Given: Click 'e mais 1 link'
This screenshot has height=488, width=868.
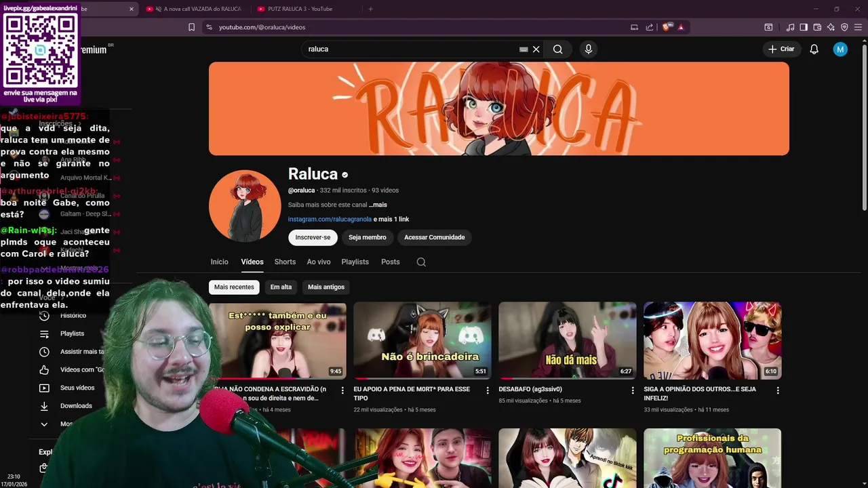Looking at the screenshot, I should tap(391, 219).
